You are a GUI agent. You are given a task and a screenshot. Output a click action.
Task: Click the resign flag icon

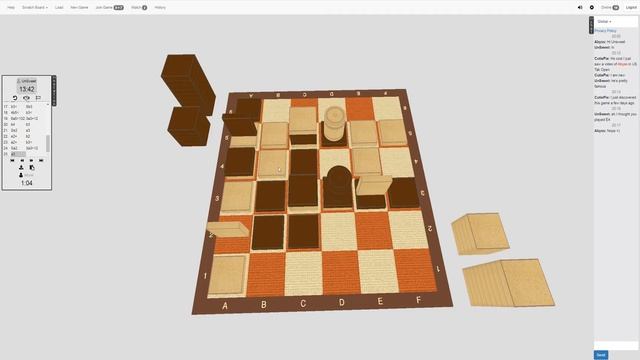[x=38, y=98]
